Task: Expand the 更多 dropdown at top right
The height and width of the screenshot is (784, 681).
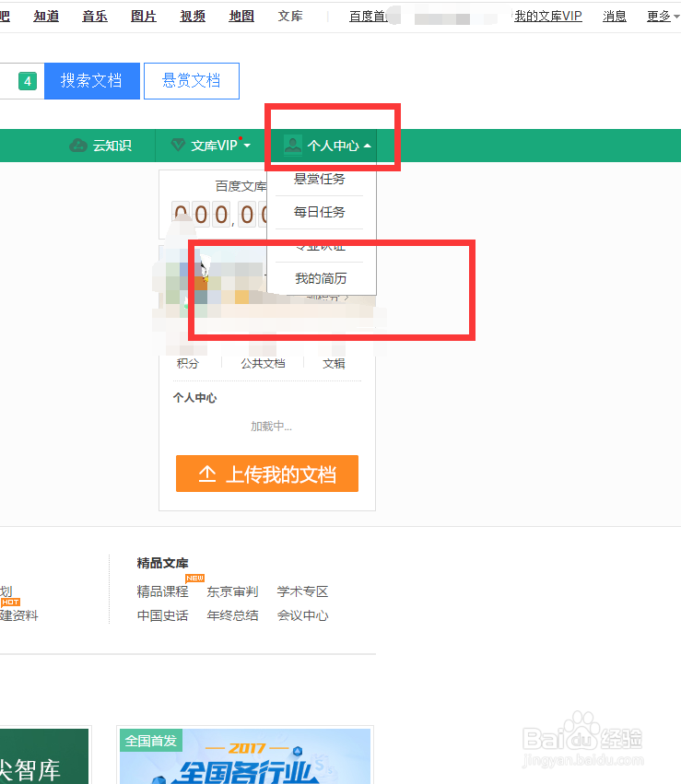Action: coord(676,17)
